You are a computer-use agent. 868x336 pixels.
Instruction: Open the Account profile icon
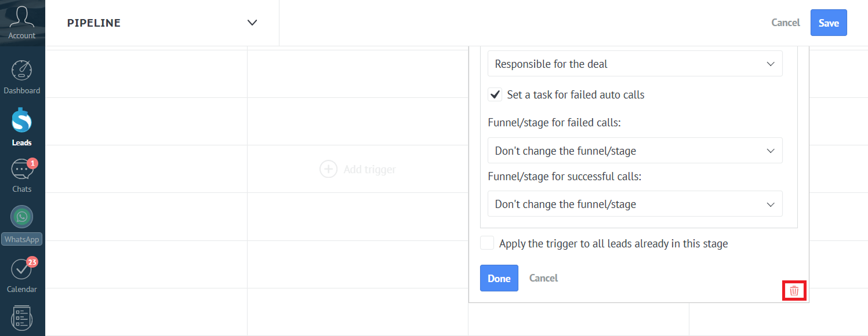(22, 17)
